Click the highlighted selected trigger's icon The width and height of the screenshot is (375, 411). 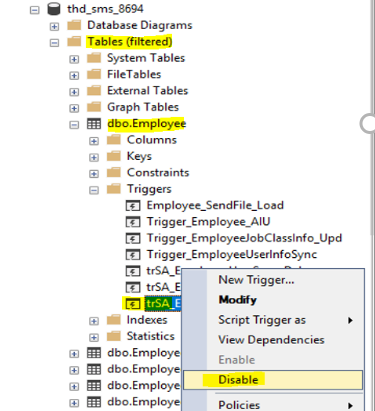[x=133, y=304]
